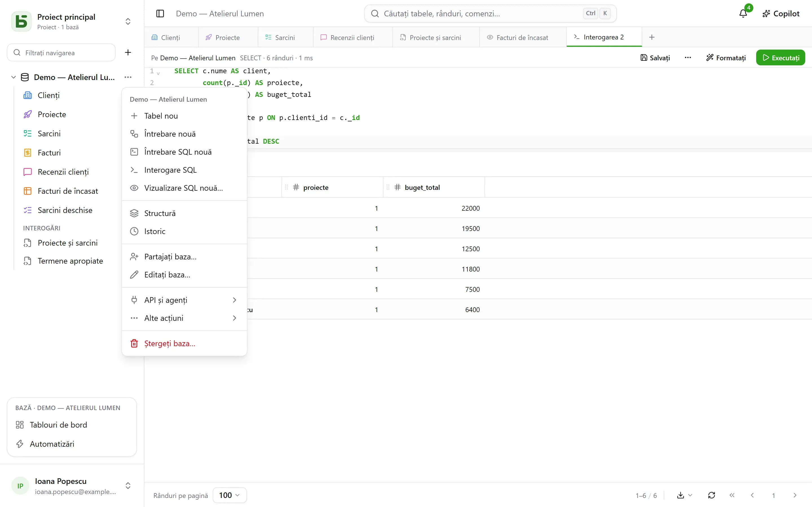Expand the Proiect principal switcher
Image resolution: width=812 pixels, height=507 pixels.
[x=128, y=21]
